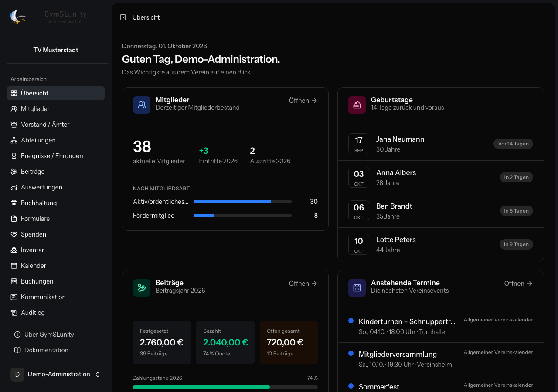Click the TV Musterstadt club selector
558x392 pixels.
(x=56, y=50)
